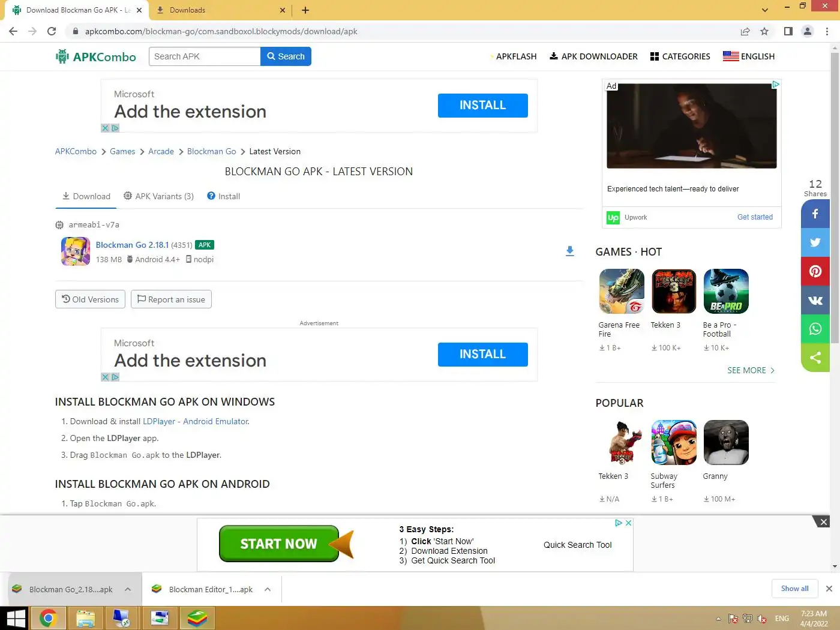Open the Tekken 3 icon under Games Hot

pos(674,291)
